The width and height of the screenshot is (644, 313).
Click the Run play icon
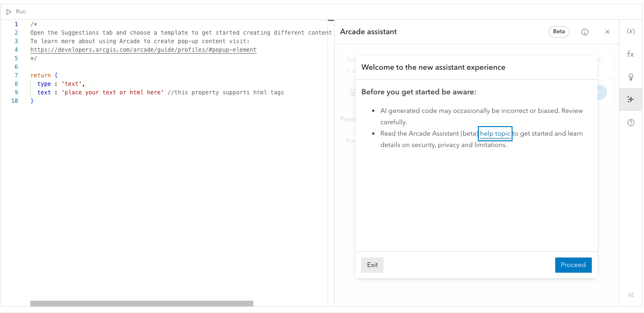coord(9,11)
